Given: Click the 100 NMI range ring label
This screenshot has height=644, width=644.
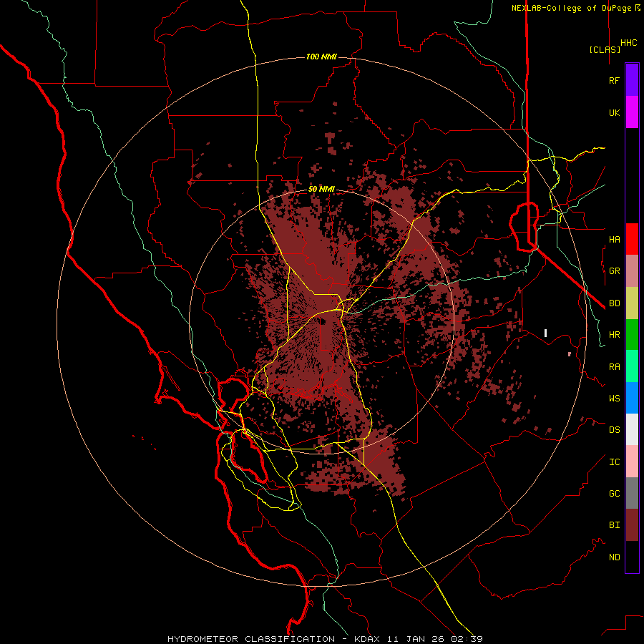Looking at the screenshot, I should (321, 57).
